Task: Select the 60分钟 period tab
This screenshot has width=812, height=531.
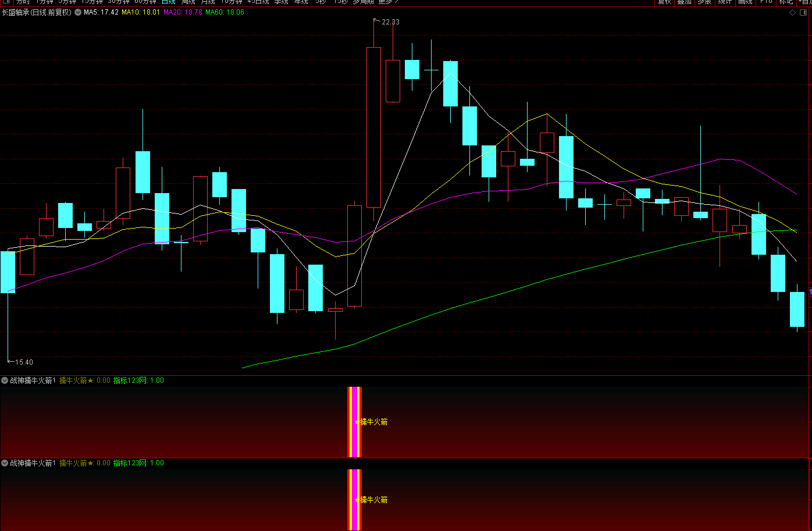Action: [145, 2]
